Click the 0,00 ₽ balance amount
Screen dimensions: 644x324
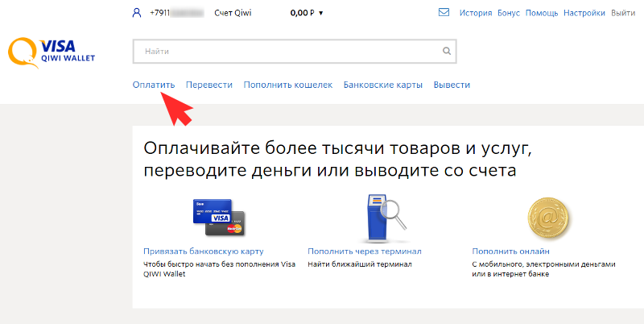click(x=303, y=13)
